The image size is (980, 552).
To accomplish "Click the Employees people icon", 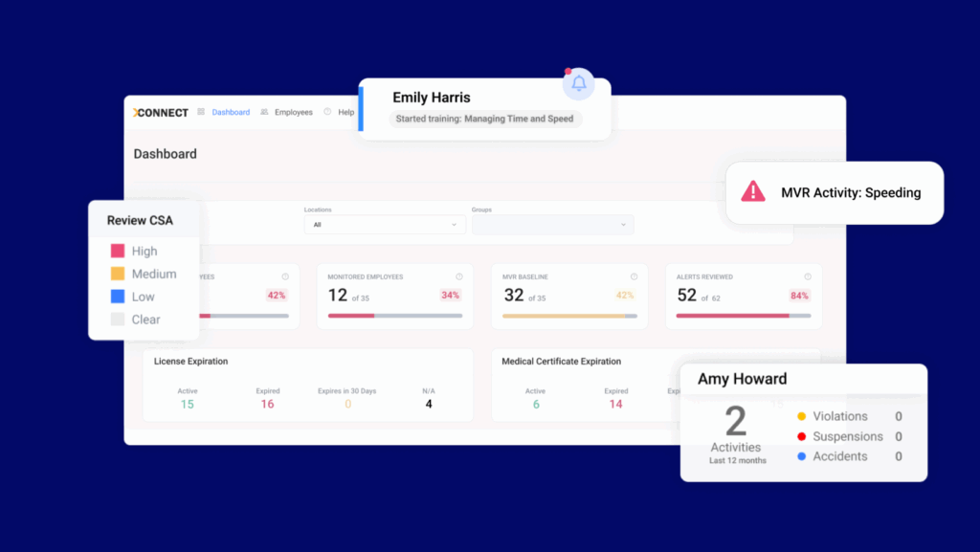I will tap(264, 112).
